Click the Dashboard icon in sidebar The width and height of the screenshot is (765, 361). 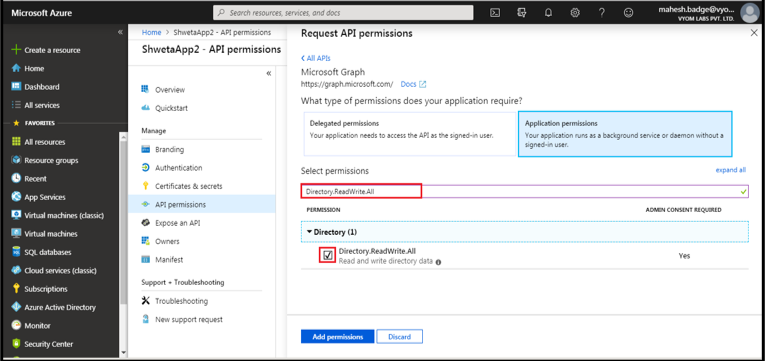coord(16,86)
